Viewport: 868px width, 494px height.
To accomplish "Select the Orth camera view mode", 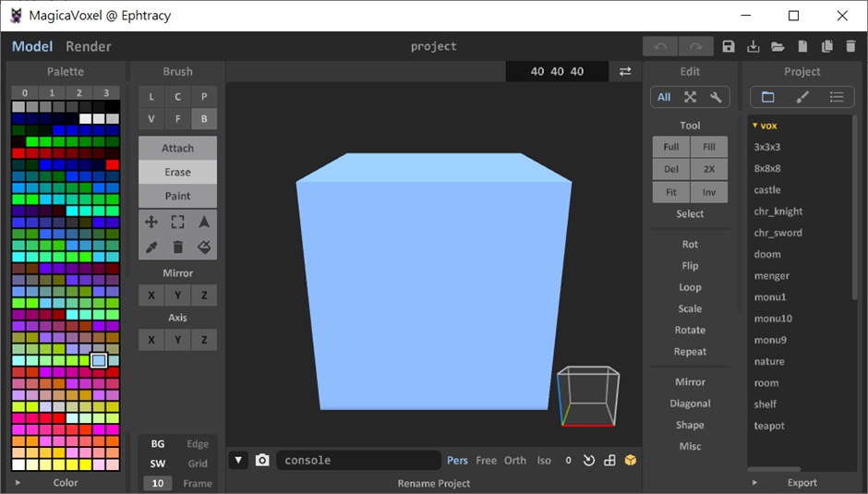I will click(x=515, y=460).
